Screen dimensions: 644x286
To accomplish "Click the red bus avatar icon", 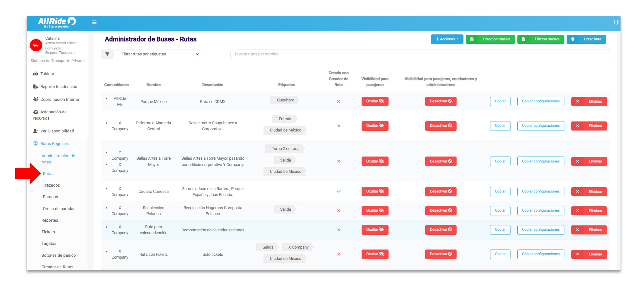I will click(x=36, y=45).
